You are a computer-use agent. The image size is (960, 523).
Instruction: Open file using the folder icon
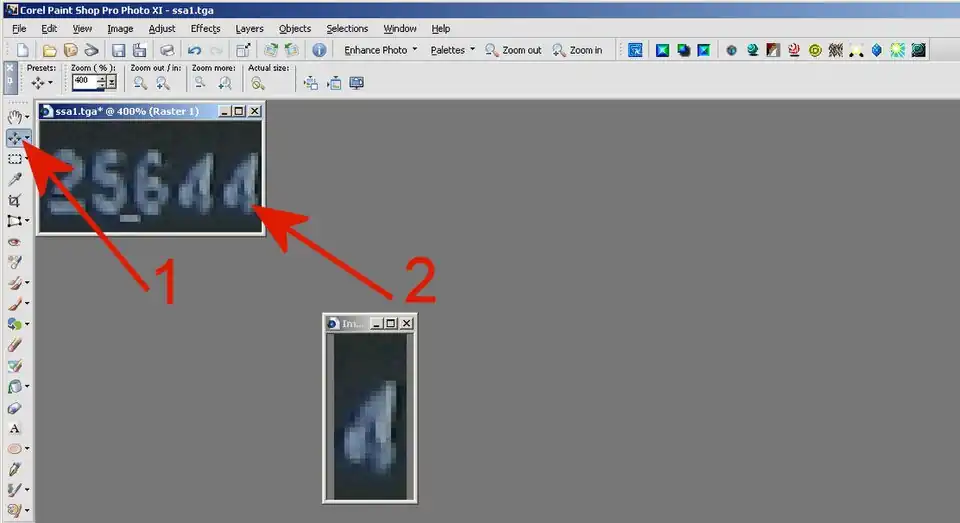(47, 50)
